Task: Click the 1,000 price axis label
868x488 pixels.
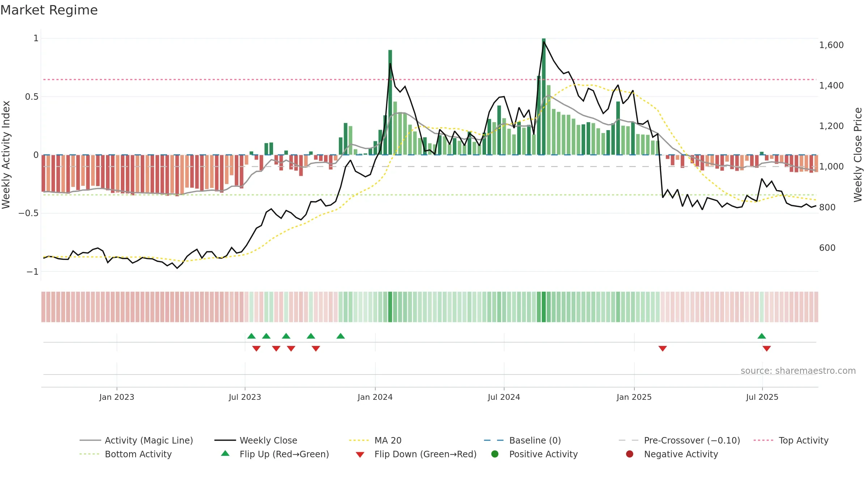Action: click(831, 167)
